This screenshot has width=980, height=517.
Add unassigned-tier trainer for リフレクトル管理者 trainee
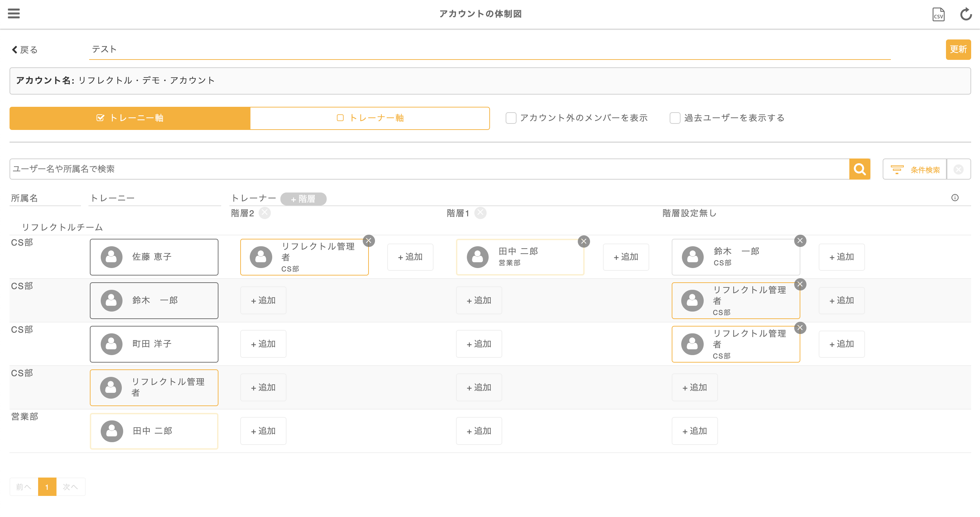695,388
